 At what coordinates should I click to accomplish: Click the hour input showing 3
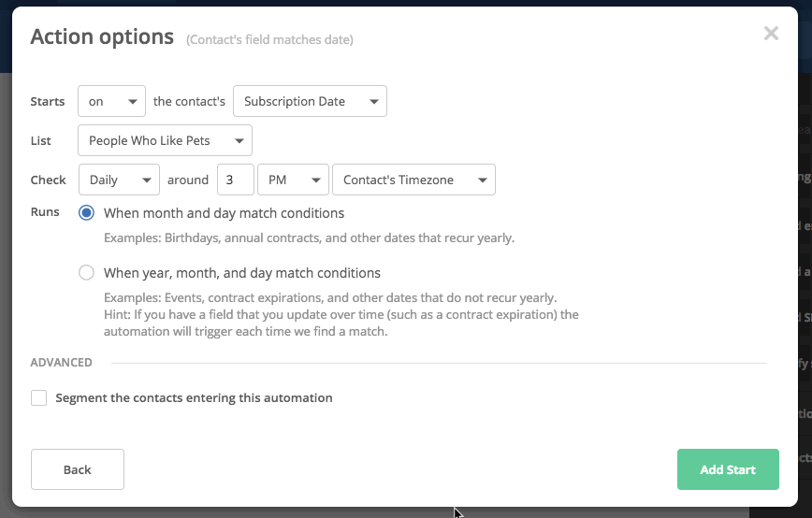[235, 180]
